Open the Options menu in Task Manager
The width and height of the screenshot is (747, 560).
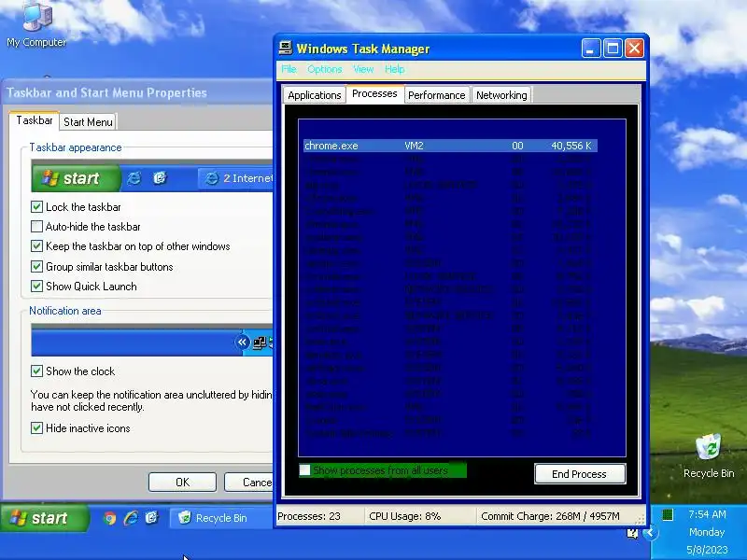pyautogui.click(x=324, y=69)
